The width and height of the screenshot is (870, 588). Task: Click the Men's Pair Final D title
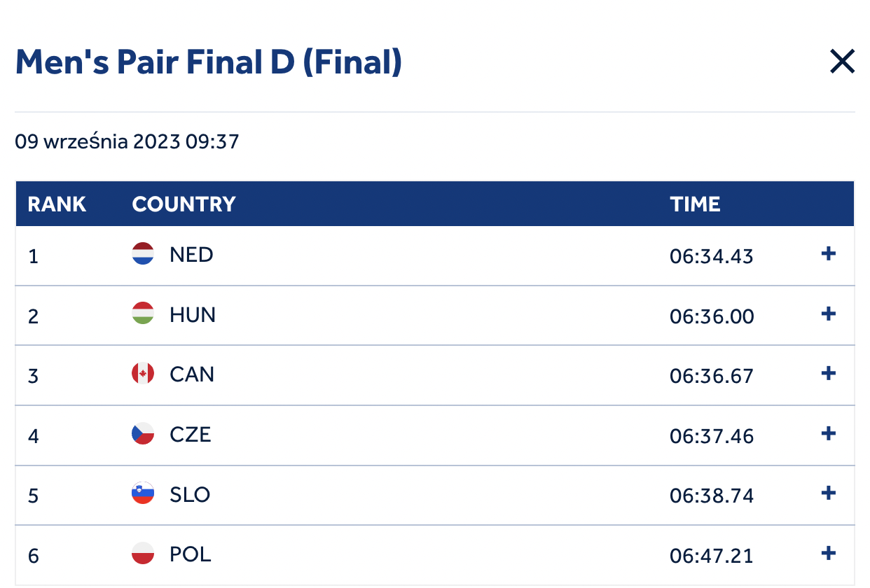click(x=209, y=62)
